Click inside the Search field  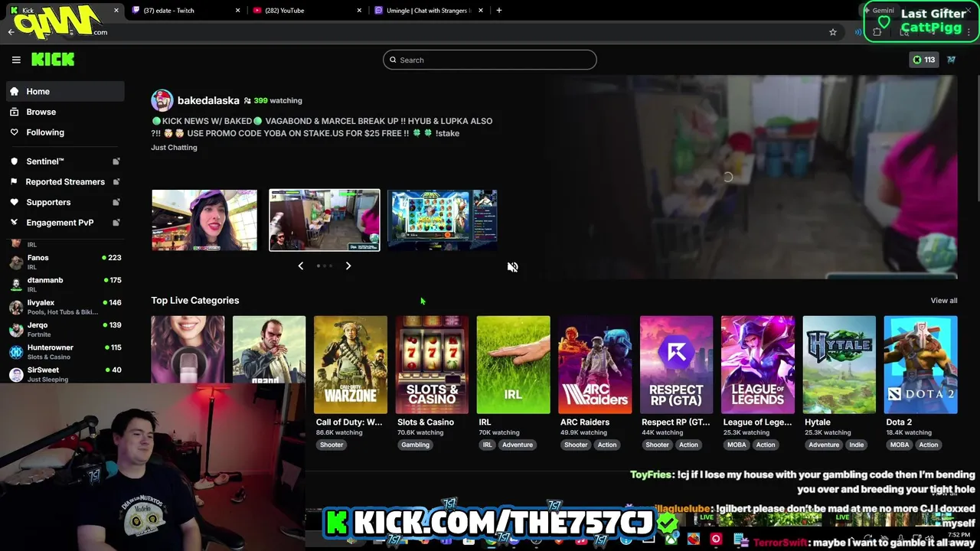(x=490, y=60)
